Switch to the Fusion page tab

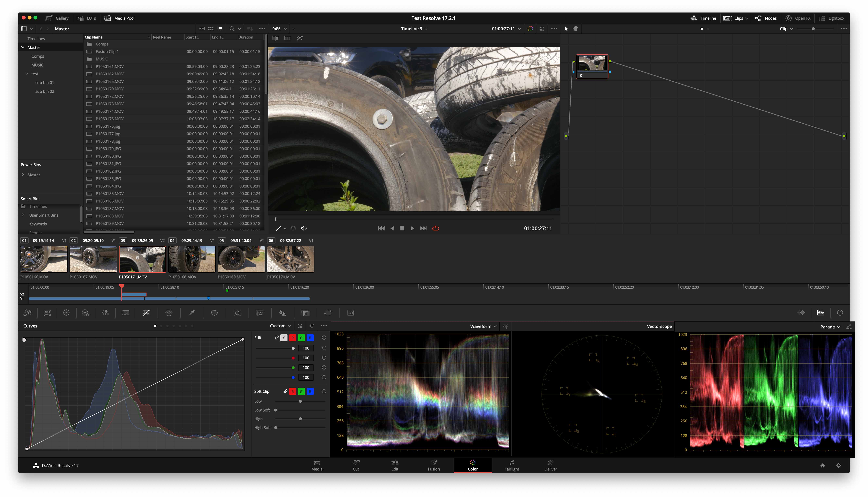[434, 465]
